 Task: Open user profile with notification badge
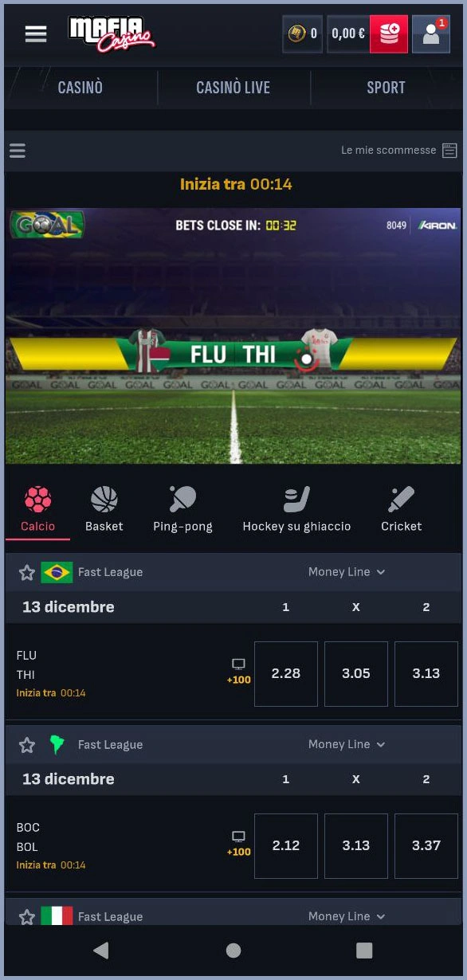coord(431,33)
